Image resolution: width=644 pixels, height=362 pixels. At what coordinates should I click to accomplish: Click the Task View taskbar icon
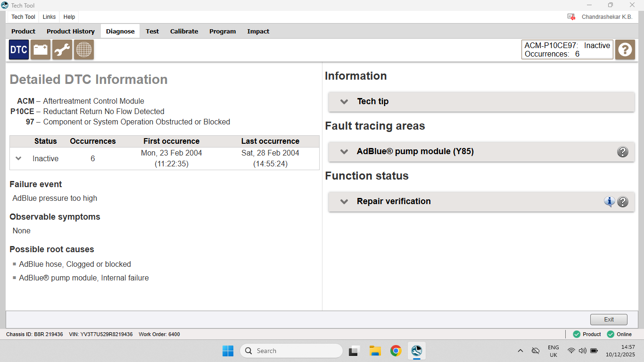click(354, 351)
